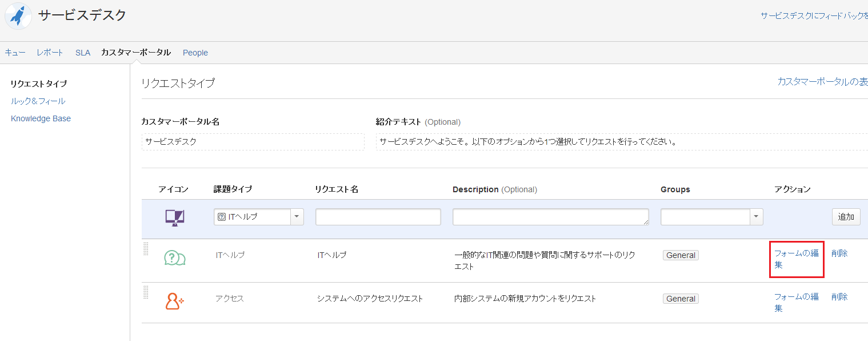This screenshot has height=341, width=868.
Task: Click the Description text area in add row
Action: [551, 217]
